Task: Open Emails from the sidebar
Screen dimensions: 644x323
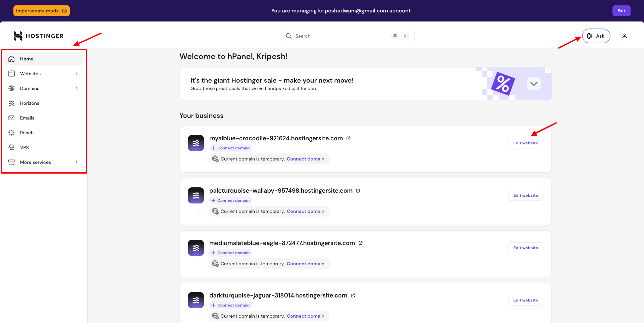Action: (x=27, y=118)
